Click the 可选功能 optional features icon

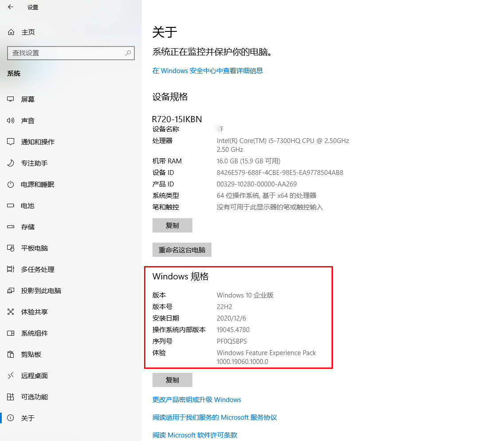point(11,397)
